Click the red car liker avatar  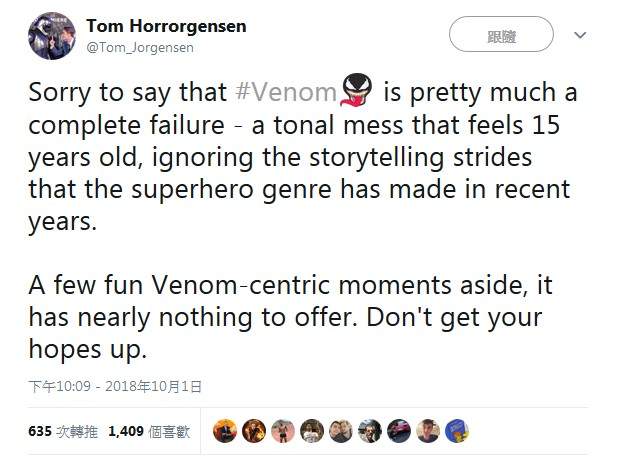pyautogui.click(x=399, y=431)
